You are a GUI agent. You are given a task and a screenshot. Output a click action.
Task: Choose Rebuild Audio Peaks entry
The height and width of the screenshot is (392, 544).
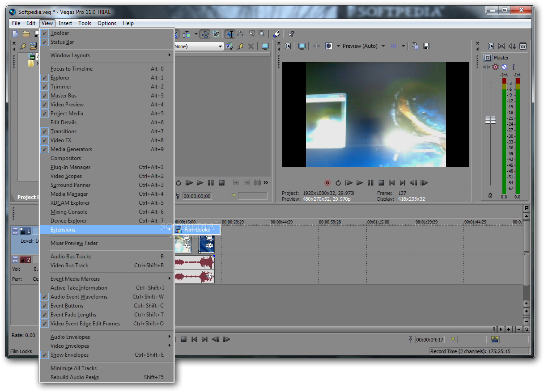coord(106,377)
